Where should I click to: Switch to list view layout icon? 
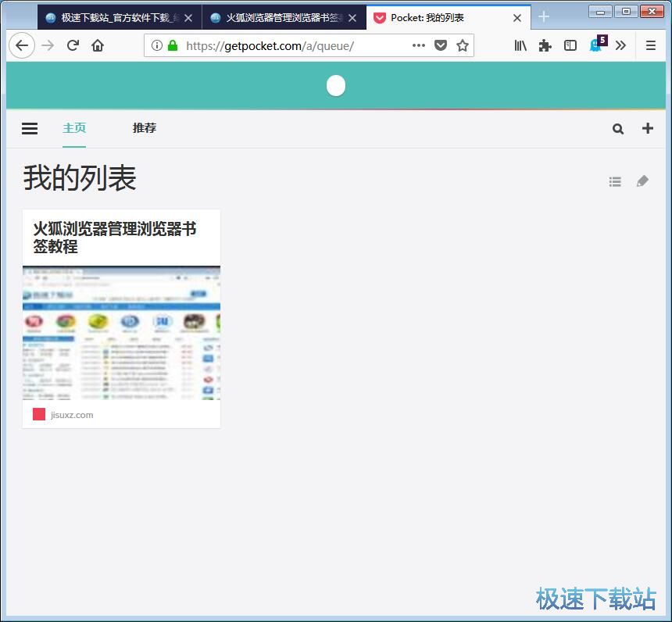[615, 182]
